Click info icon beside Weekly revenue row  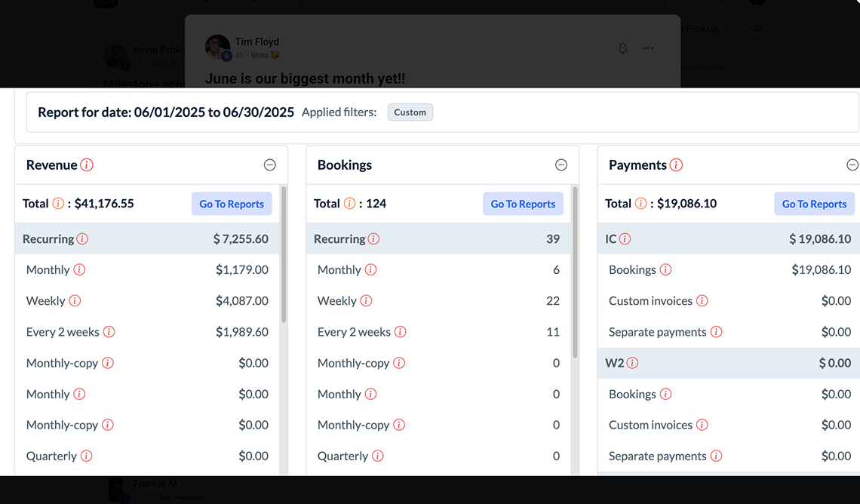click(x=75, y=301)
